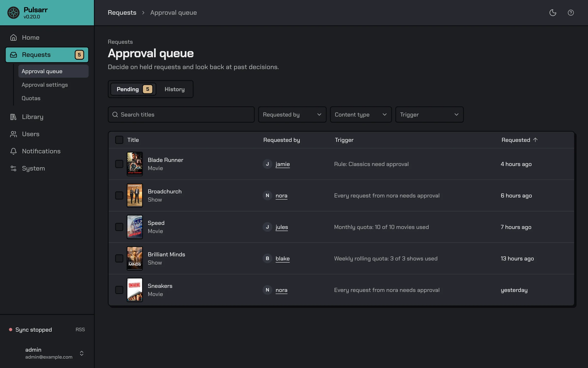Click the search magnifier icon

point(115,115)
